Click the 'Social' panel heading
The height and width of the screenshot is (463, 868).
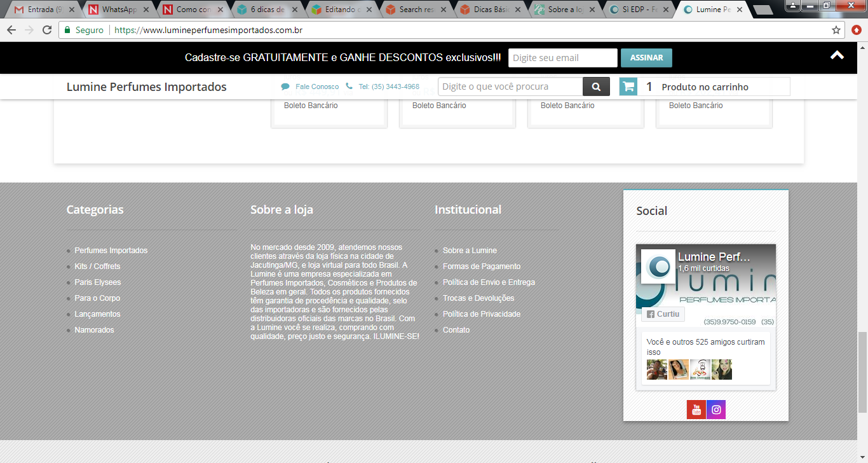(x=652, y=211)
